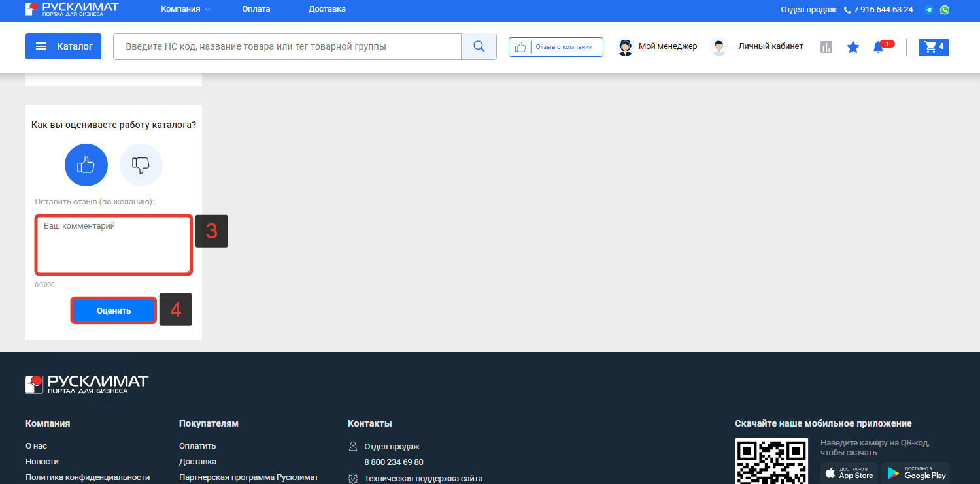Open favorites star icon

[x=853, y=47]
